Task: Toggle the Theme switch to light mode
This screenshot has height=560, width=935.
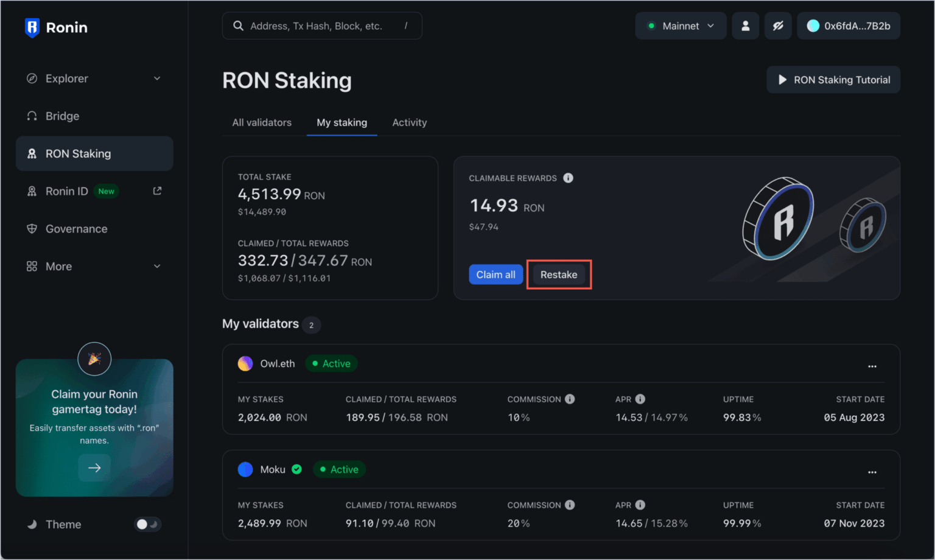Action: tap(147, 523)
